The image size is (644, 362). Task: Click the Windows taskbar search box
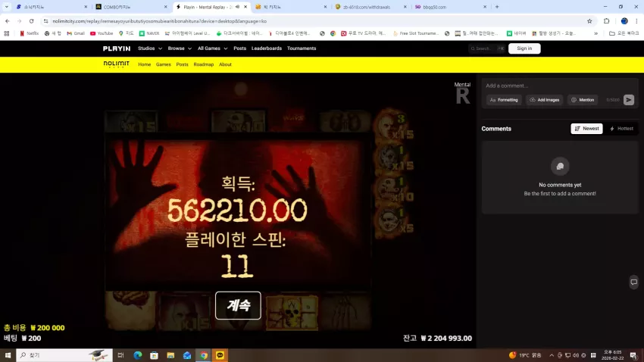(x=64, y=355)
